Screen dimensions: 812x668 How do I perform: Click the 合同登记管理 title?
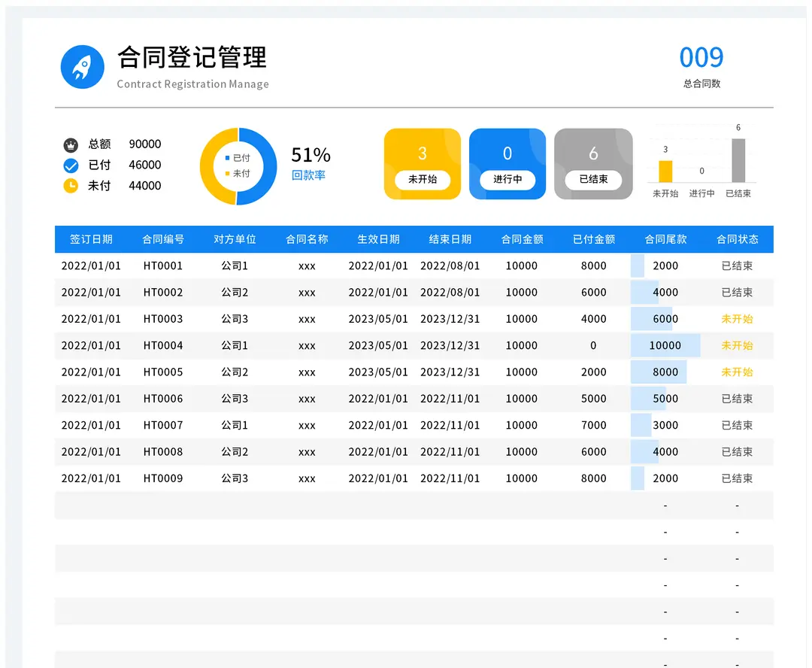click(x=192, y=57)
